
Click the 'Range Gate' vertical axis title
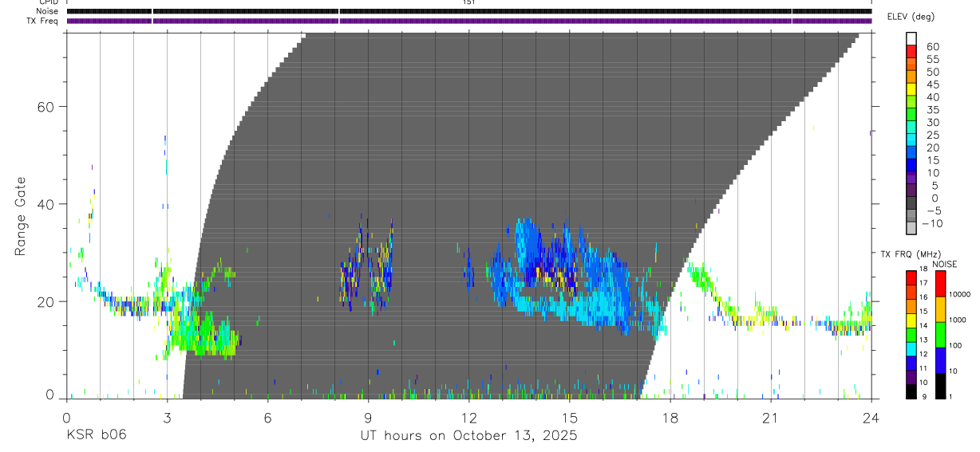20,216
